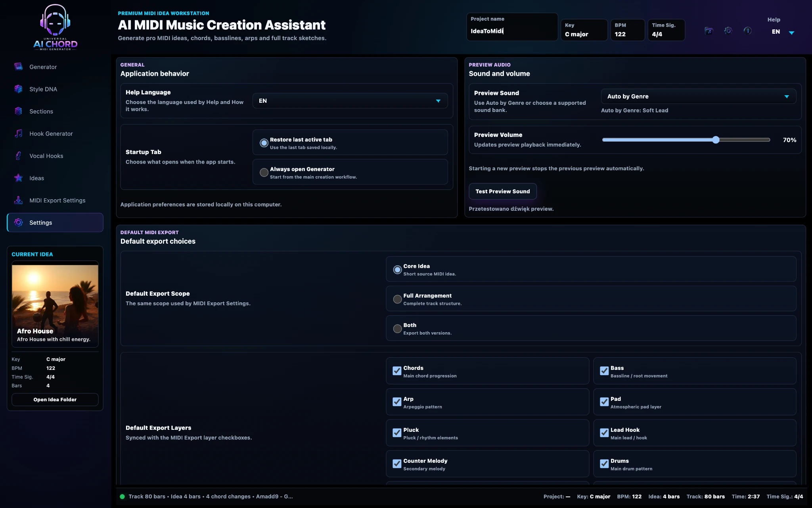Toggle the Drums layer checkbox

click(604, 464)
